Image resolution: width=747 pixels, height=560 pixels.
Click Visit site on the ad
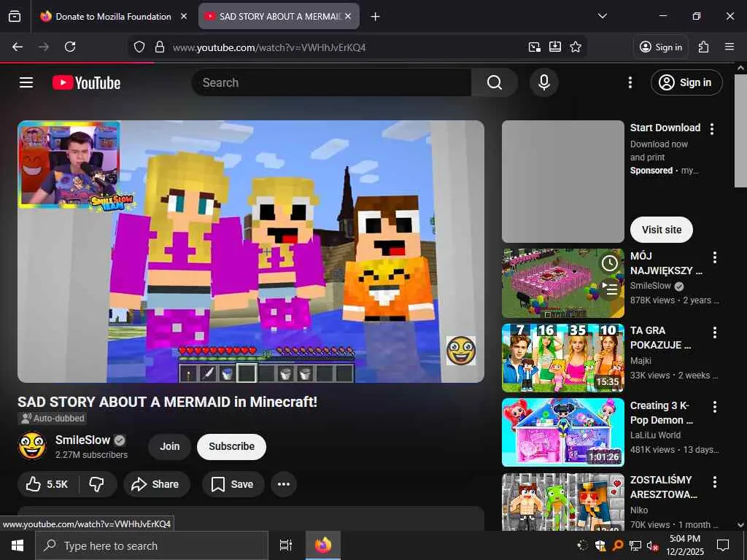(661, 230)
